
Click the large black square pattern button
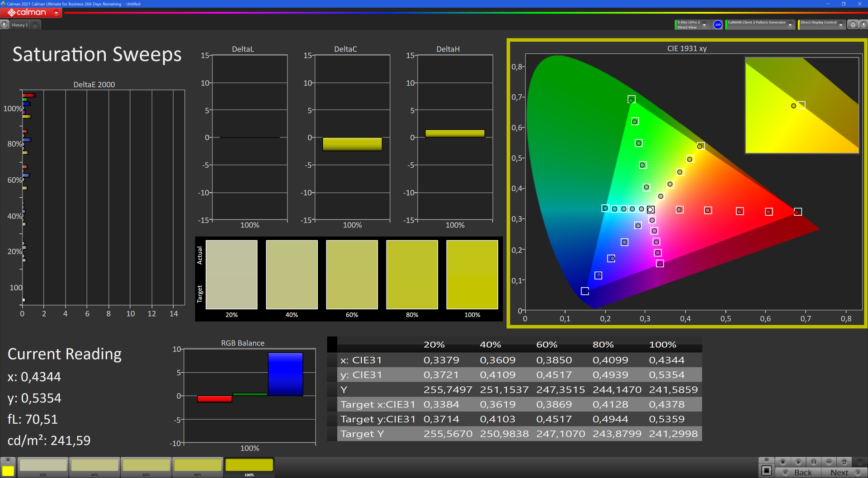(x=766, y=471)
